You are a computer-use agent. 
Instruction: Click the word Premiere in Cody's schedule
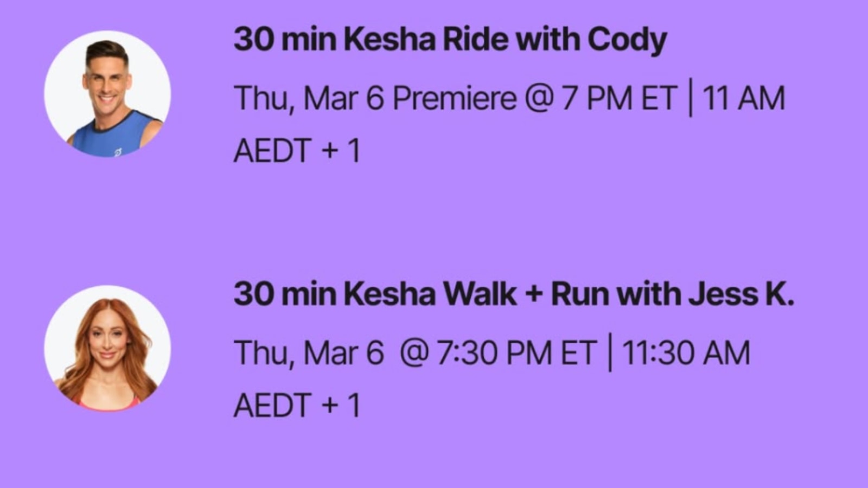[x=455, y=98]
